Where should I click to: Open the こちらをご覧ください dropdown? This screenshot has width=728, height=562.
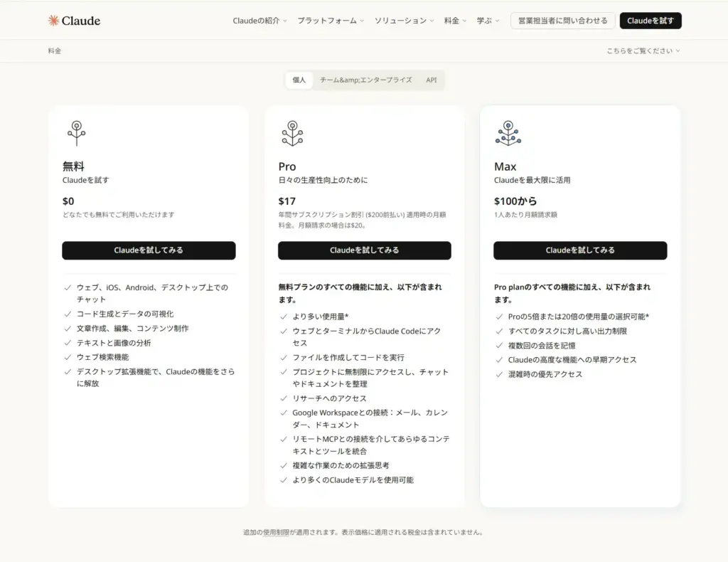pyautogui.click(x=643, y=51)
